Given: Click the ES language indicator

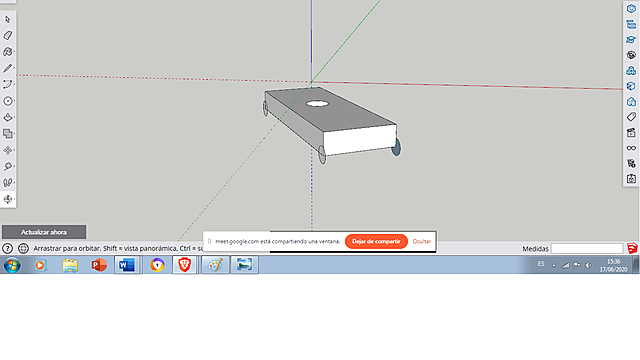Looking at the screenshot, I should [x=541, y=264].
